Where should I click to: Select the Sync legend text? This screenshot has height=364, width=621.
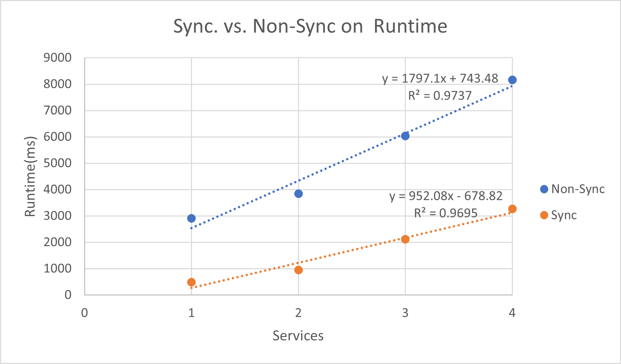click(x=564, y=215)
